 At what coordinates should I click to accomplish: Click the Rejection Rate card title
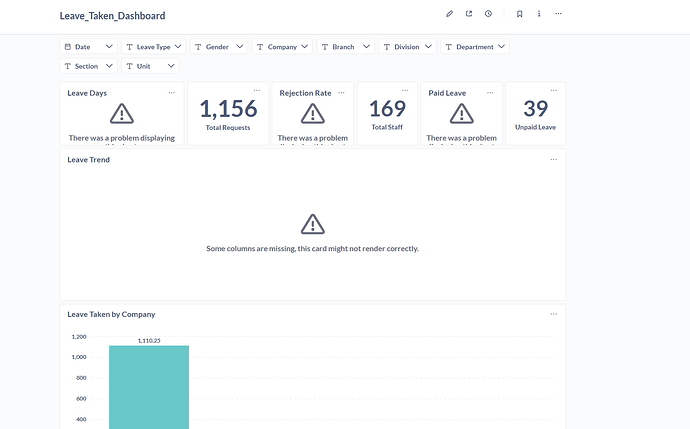[x=305, y=93]
